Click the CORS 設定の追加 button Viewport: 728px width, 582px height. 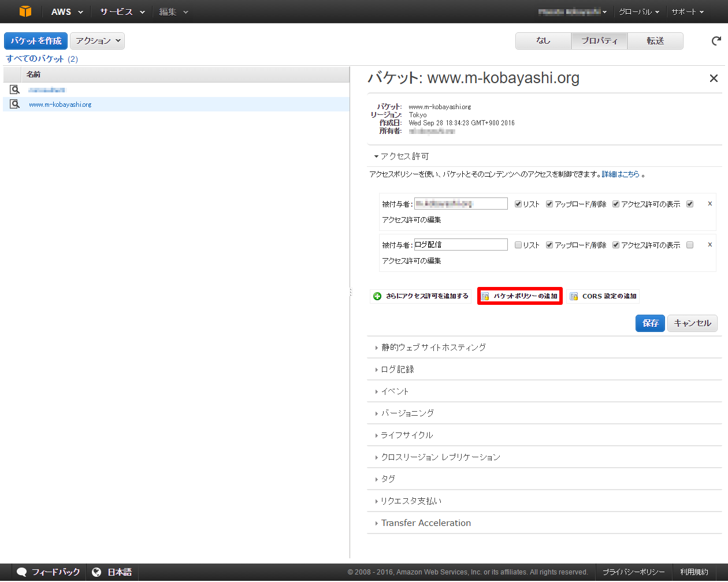pyautogui.click(x=603, y=296)
